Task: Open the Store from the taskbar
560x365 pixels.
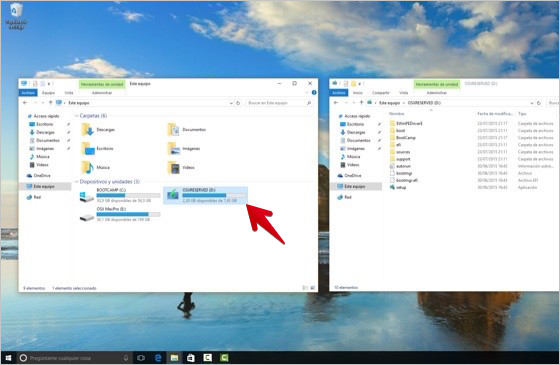Action: point(191,358)
